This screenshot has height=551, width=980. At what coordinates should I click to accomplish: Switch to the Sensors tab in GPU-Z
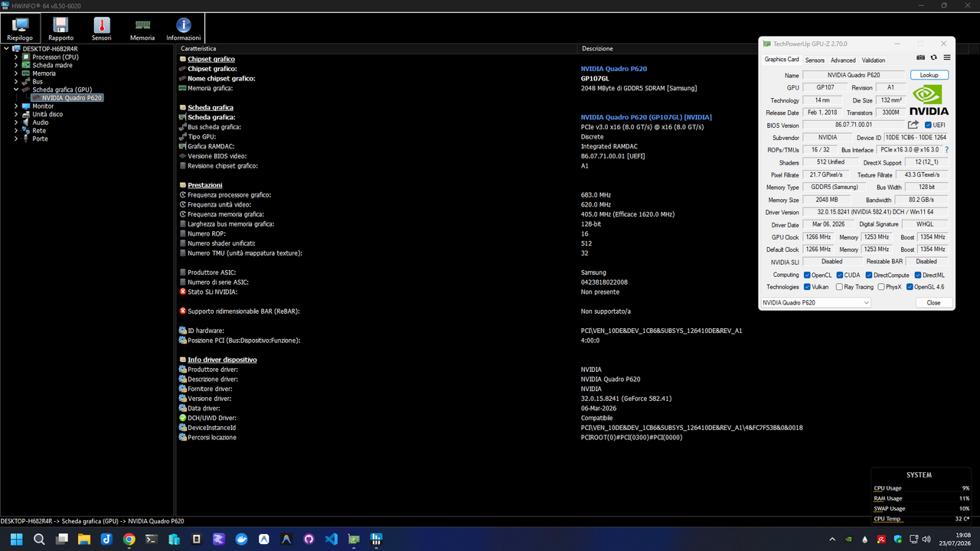tap(815, 60)
